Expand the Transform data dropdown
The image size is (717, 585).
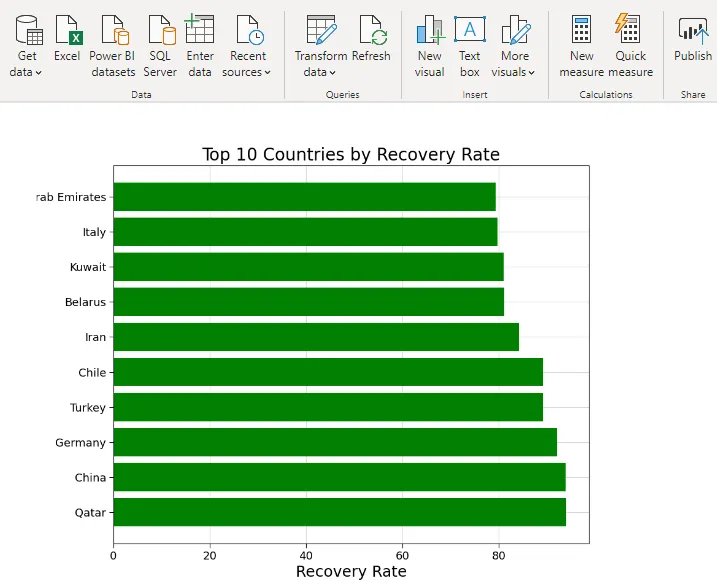click(x=320, y=72)
